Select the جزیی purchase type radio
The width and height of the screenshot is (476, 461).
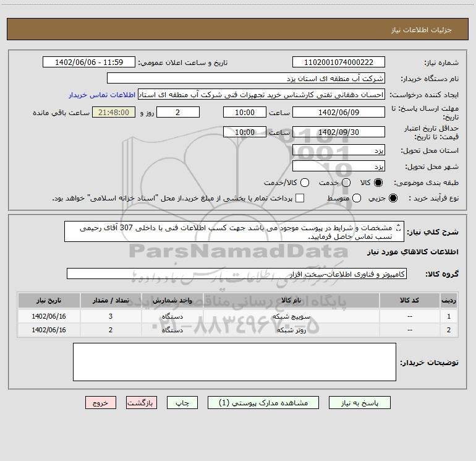pos(393,198)
